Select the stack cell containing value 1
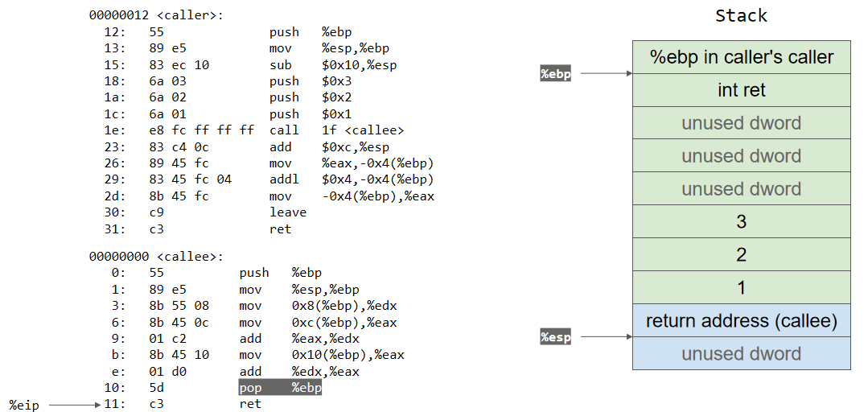 [x=741, y=288]
